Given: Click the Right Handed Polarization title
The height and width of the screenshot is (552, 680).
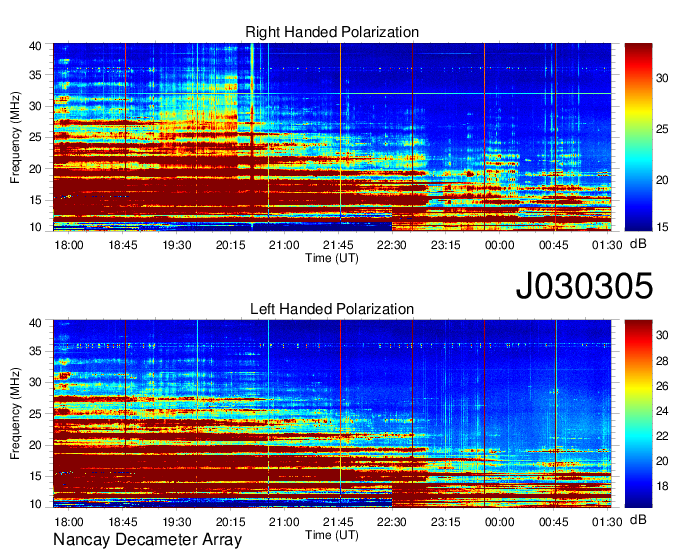Looking at the screenshot, I should pyautogui.click(x=332, y=32).
